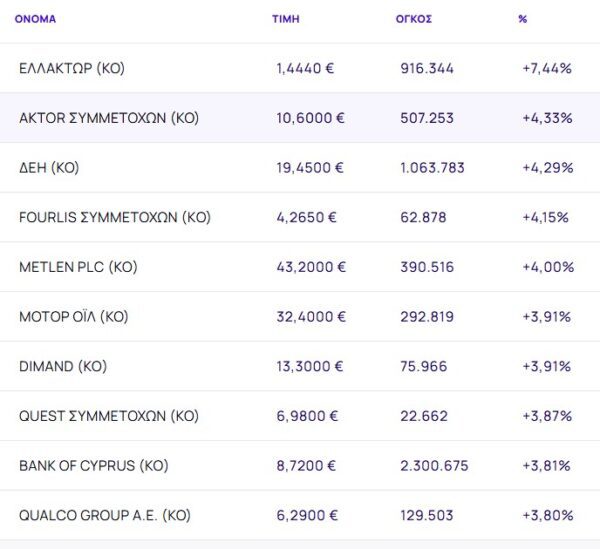Select ΜΟΤΟΡ ΟΪΛ (ΚΟ) entry
Image resolution: width=600 pixels, height=549 pixels.
click(74, 317)
